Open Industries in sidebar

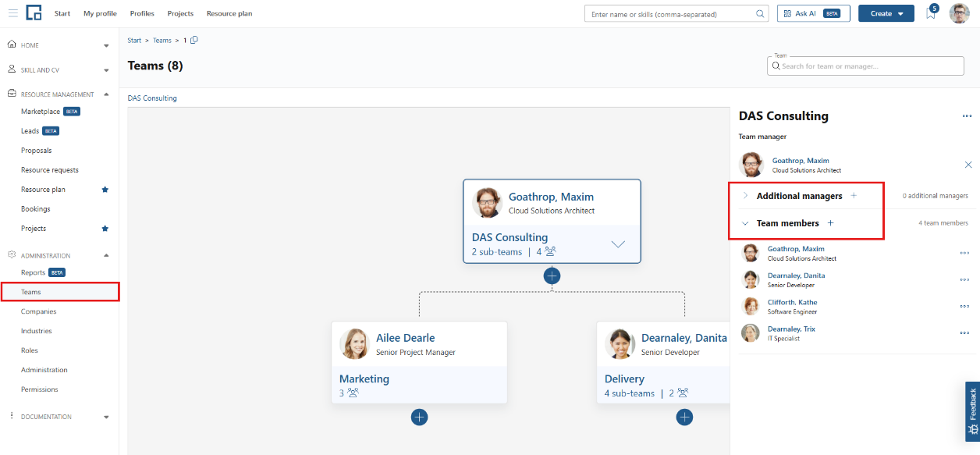coord(37,331)
